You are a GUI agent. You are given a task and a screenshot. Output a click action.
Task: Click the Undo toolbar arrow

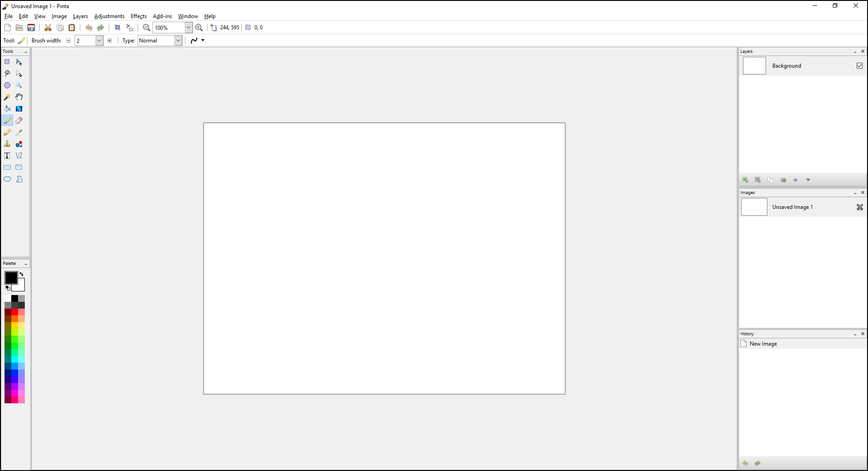[x=89, y=28]
